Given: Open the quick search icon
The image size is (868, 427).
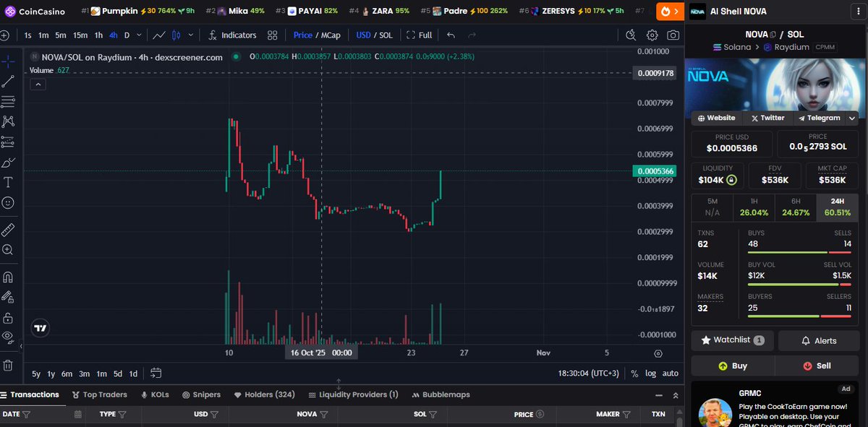Looking at the screenshot, I should [x=631, y=35].
